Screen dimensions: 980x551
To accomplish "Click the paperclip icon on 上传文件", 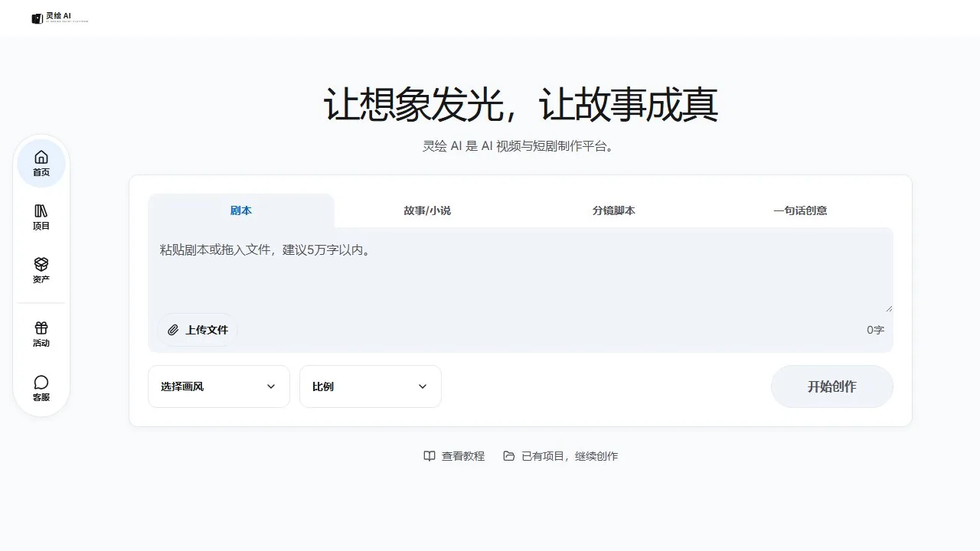I will (173, 330).
